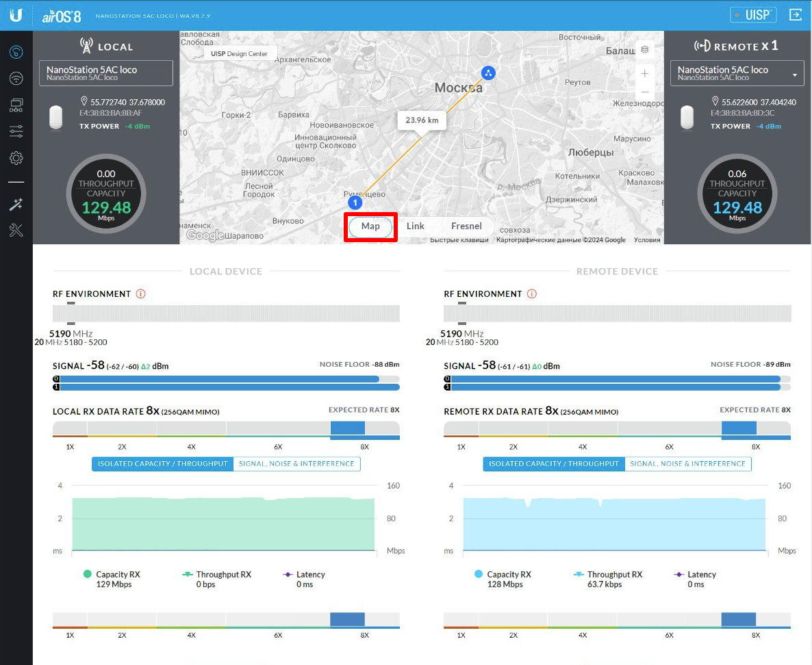The height and width of the screenshot is (665, 812).
Task: Open Быстрые клавиши keyboard shortcuts link
Action: point(459,239)
